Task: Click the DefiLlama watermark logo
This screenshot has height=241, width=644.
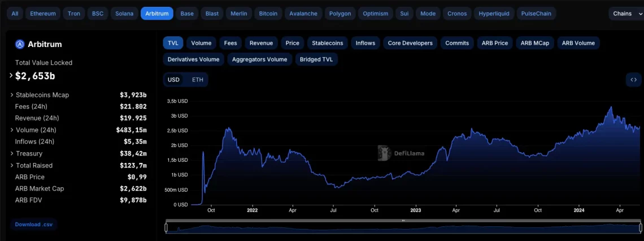Action: tap(401, 153)
